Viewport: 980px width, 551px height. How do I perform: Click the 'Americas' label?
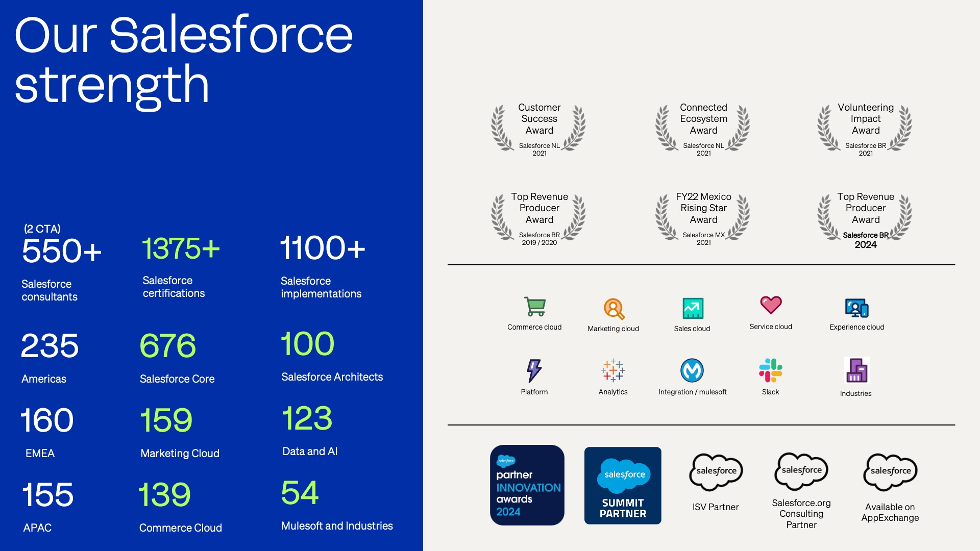coord(44,379)
